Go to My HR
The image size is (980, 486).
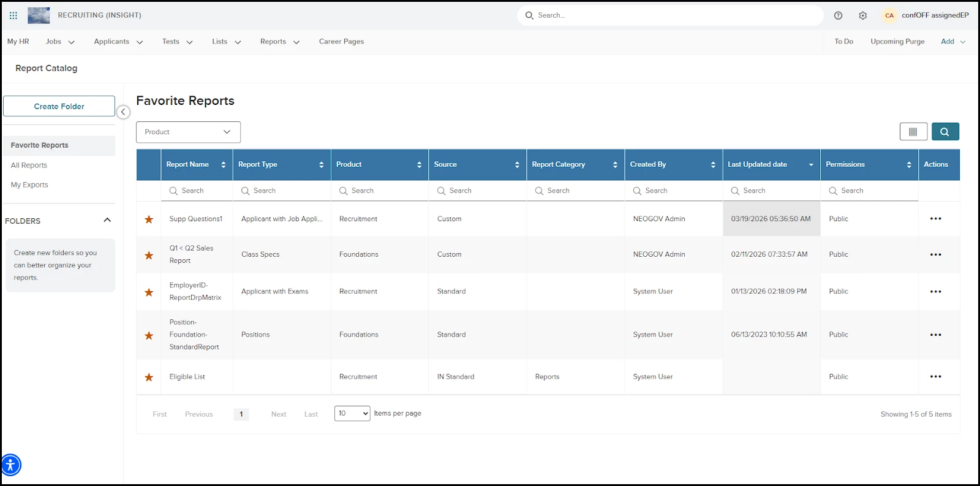pos(18,42)
